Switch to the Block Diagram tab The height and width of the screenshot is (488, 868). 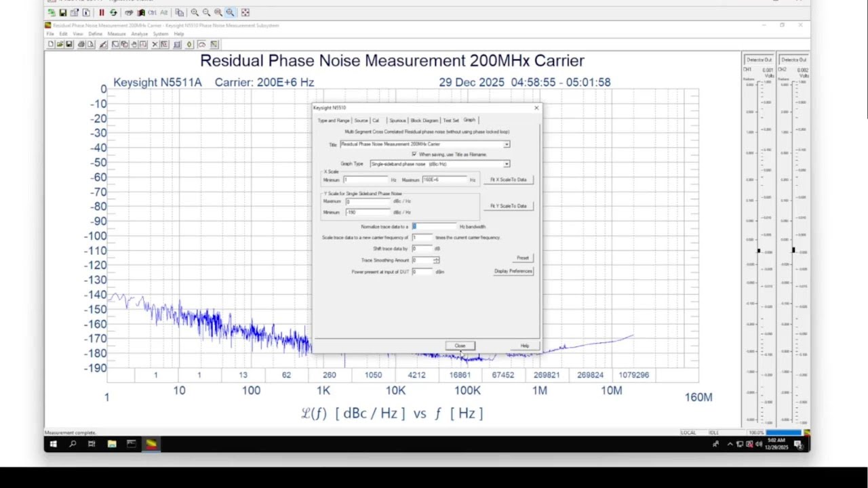point(425,121)
